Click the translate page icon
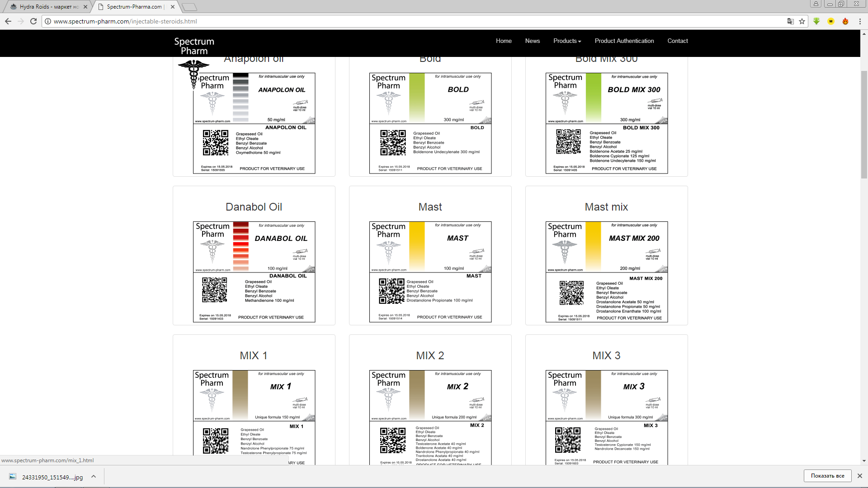Viewport: 868px width, 488px height. click(790, 21)
